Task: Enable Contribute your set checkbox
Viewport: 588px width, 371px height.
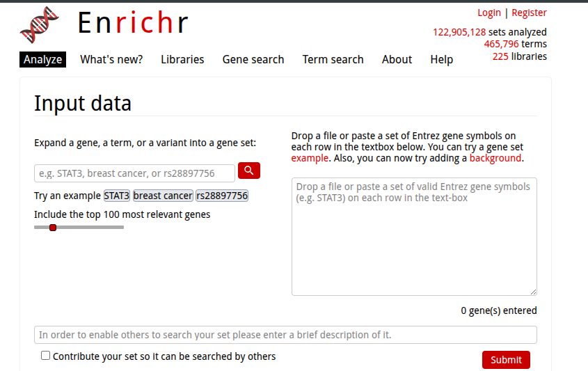Action: [x=45, y=355]
